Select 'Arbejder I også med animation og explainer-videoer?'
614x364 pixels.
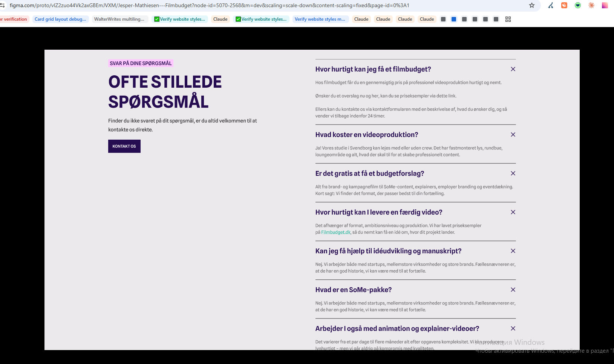(x=397, y=329)
